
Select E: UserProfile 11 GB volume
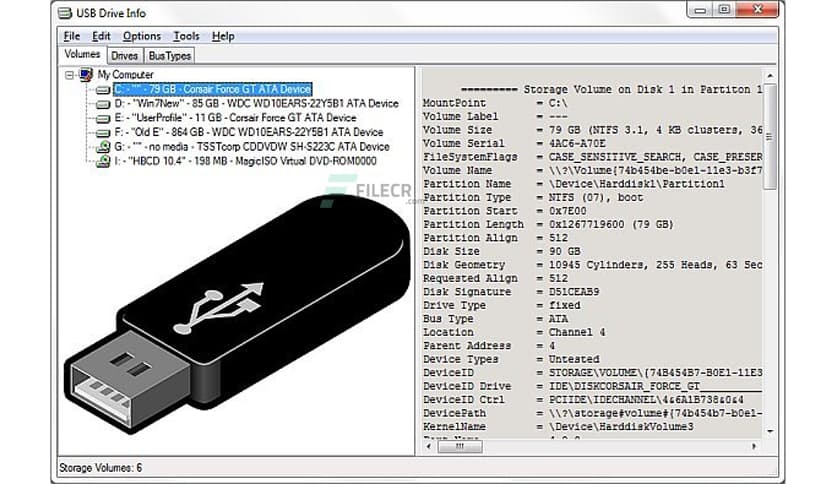tap(235, 118)
